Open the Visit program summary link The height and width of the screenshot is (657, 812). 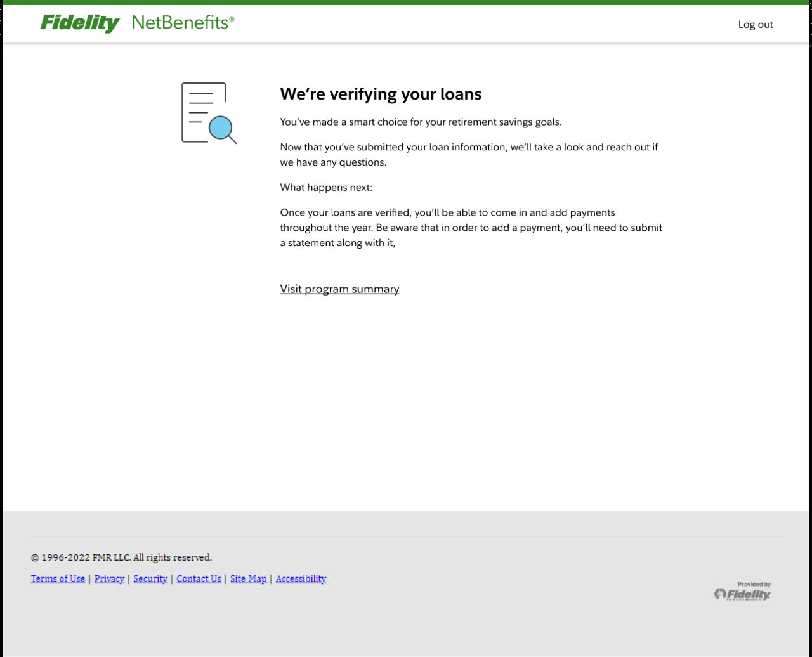339,289
